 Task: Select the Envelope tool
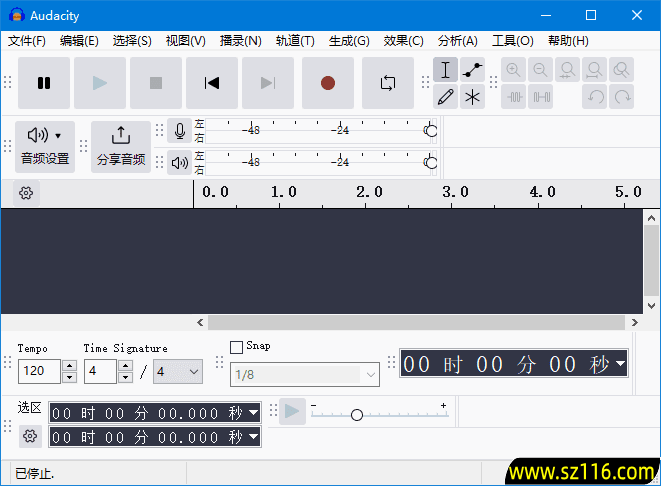pyautogui.click(x=473, y=70)
